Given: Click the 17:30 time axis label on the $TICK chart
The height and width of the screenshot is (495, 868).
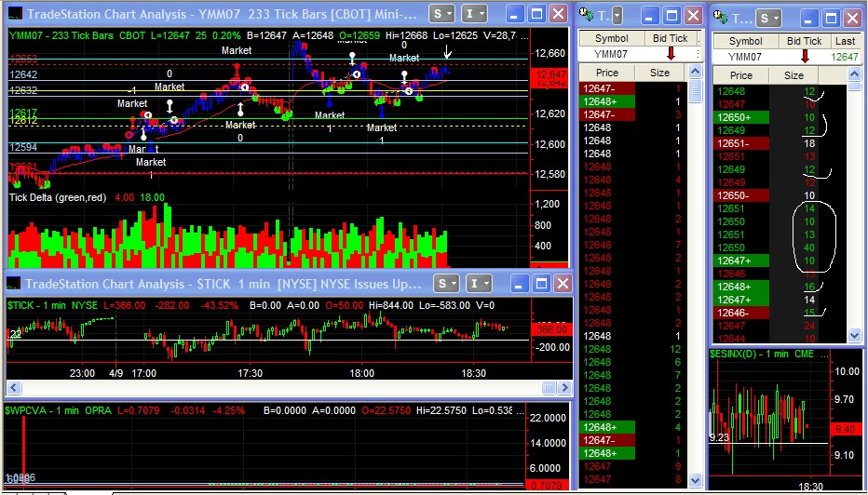Looking at the screenshot, I should (250, 373).
